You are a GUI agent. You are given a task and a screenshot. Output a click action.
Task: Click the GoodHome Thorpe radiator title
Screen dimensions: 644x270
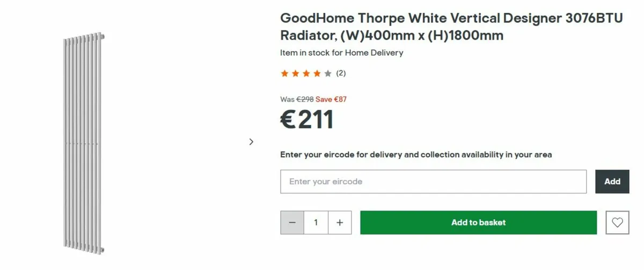451,27
